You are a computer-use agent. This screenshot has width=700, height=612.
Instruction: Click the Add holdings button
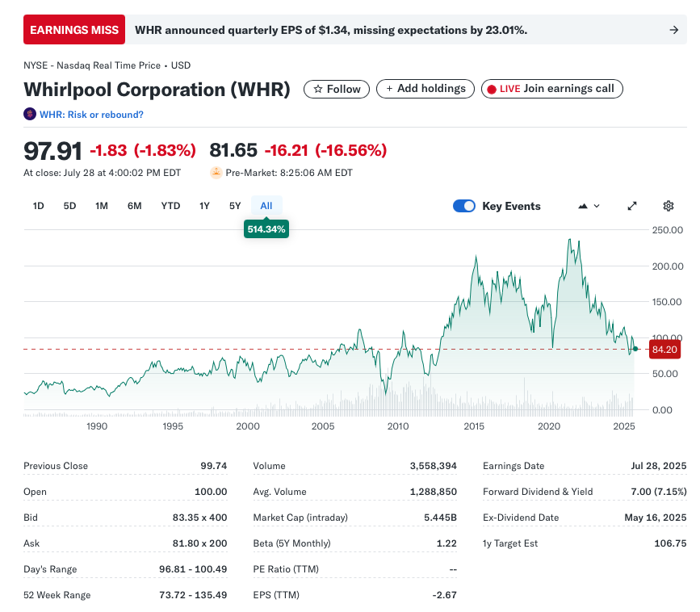point(425,89)
